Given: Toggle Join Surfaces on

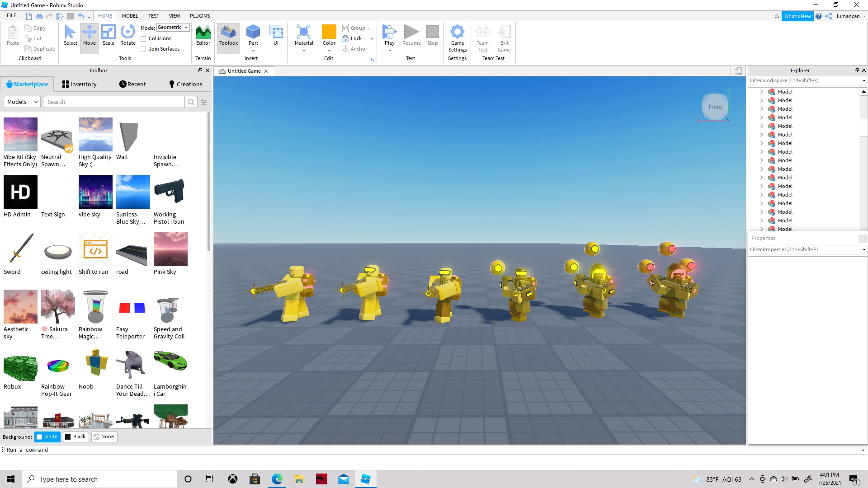Looking at the screenshot, I should tap(143, 49).
